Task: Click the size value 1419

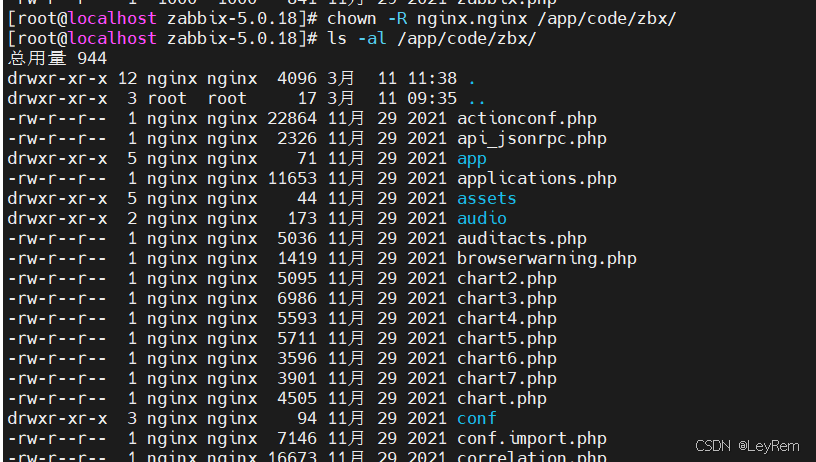Action: (297, 259)
